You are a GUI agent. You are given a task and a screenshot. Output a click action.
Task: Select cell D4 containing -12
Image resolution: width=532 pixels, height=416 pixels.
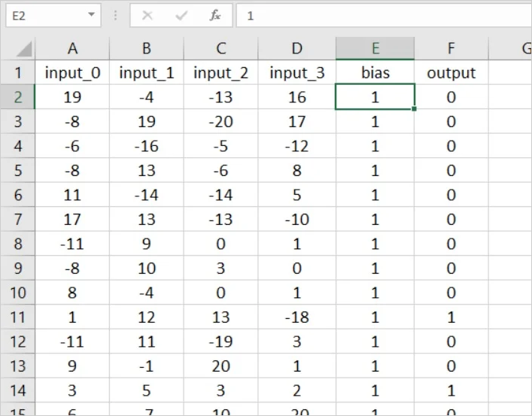pos(297,146)
